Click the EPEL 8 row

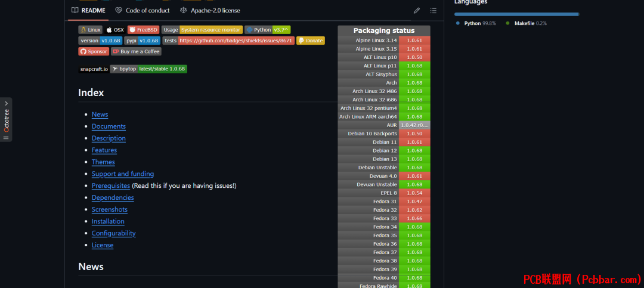[384, 193]
